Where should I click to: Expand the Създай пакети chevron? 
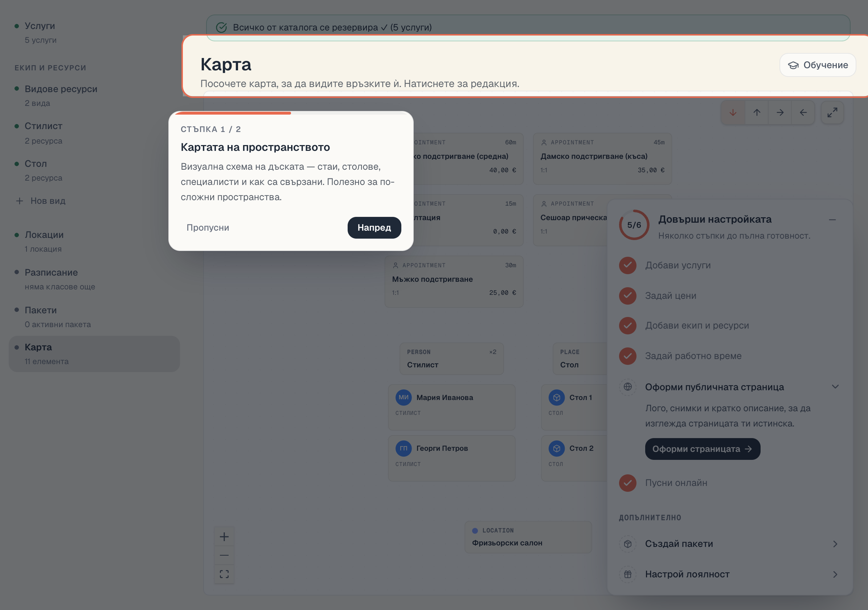835,544
